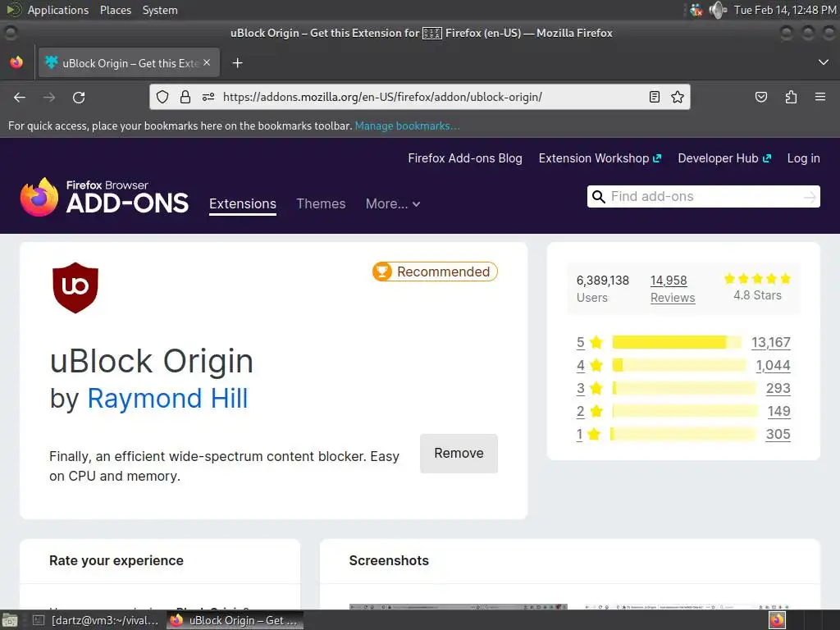Bookmark this page with the star icon

pos(678,97)
